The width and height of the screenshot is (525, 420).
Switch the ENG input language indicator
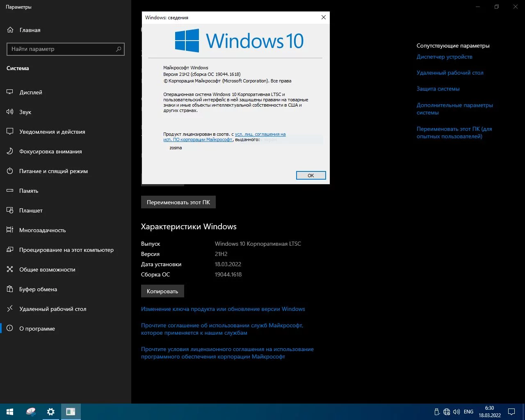468,412
